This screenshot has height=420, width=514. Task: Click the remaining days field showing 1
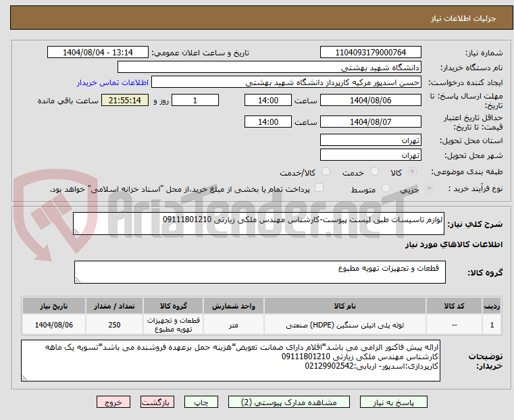(x=195, y=100)
